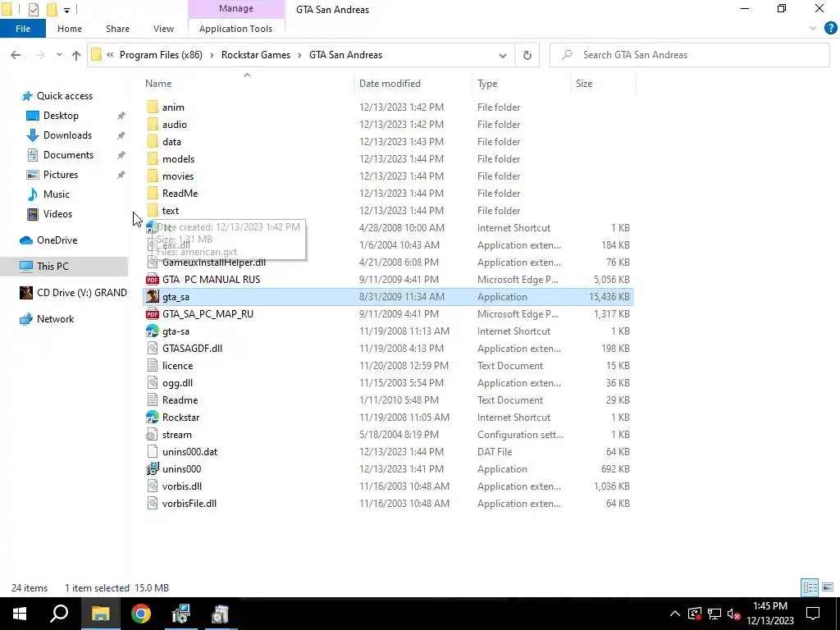
Task: Open the View ribbon tab
Action: tap(163, 29)
